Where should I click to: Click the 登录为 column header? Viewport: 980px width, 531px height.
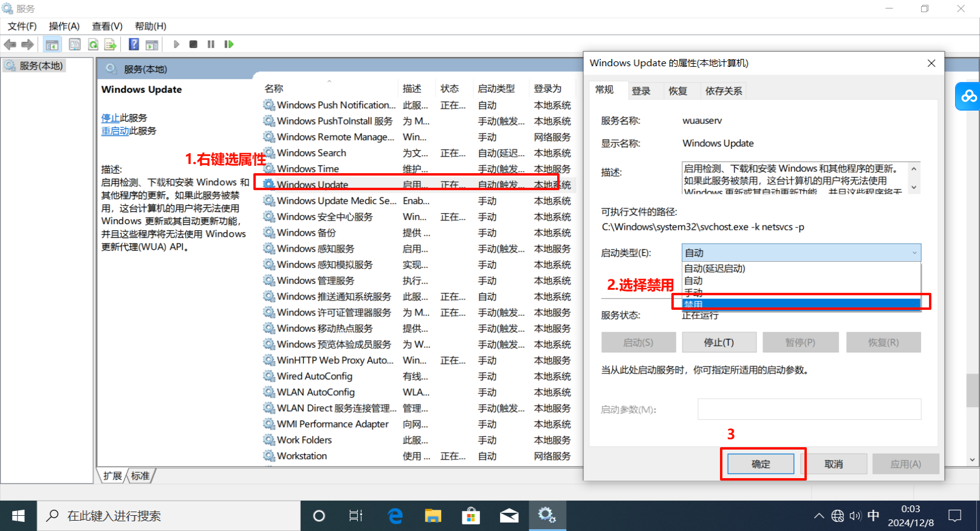tap(552, 89)
